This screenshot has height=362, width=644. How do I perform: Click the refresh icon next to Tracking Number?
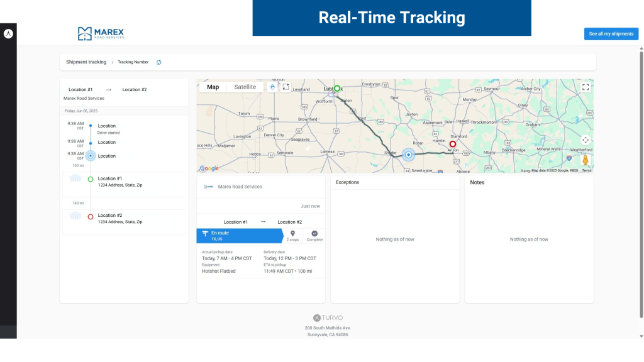pyautogui.click(x=159, y=62)
